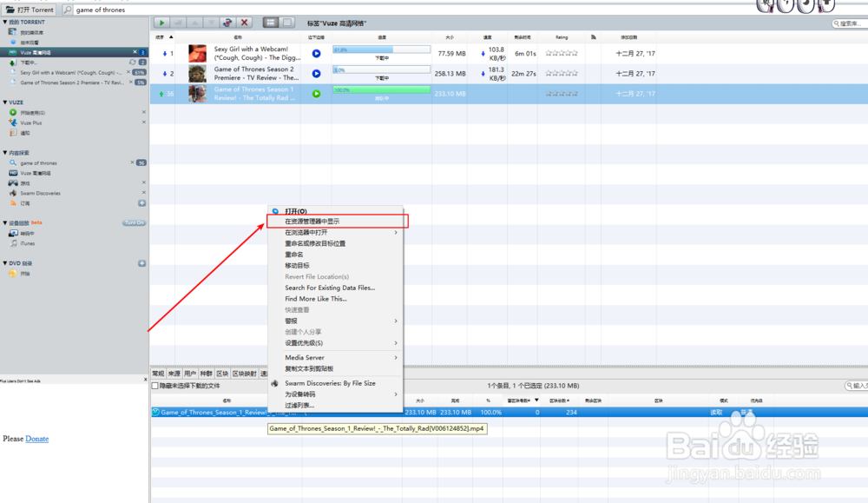Image resolution: width=868 pixels, height=503 pixels.
Task: Click the magnifier icon beside search field
Action: 68,10
